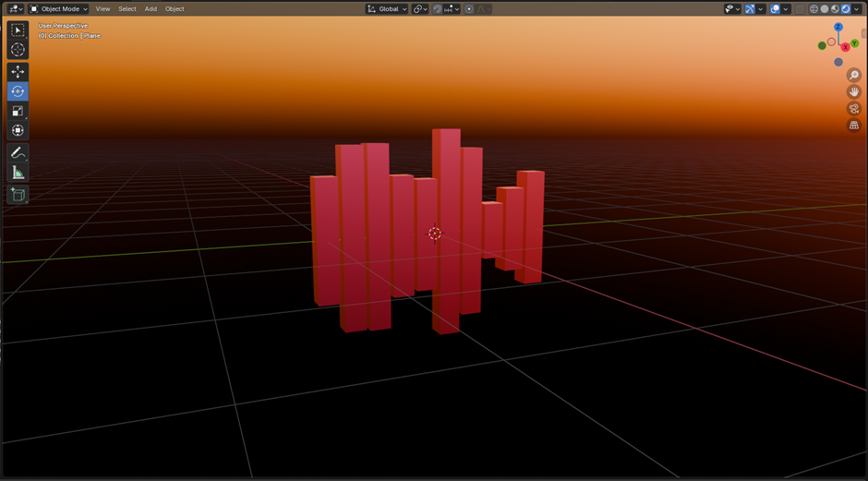868x481 pixels.
Task: Activate the 3D Cursor tool
Action: click(x=18, y=50)
